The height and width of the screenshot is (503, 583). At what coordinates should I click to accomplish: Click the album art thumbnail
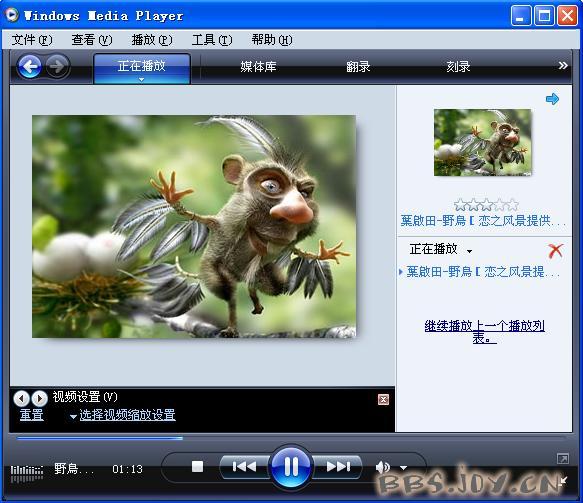pyautogui.click(x=482, y=142)
